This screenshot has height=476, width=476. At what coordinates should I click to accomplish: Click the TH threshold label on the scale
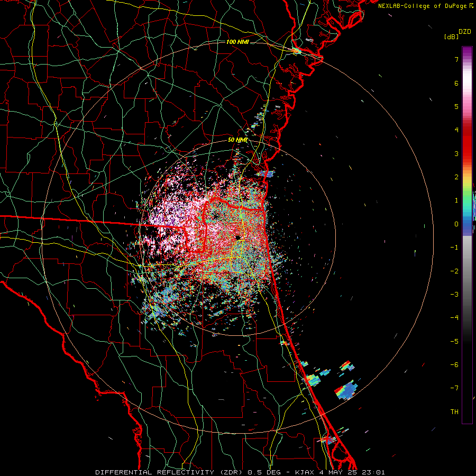[x=454, y=411]
